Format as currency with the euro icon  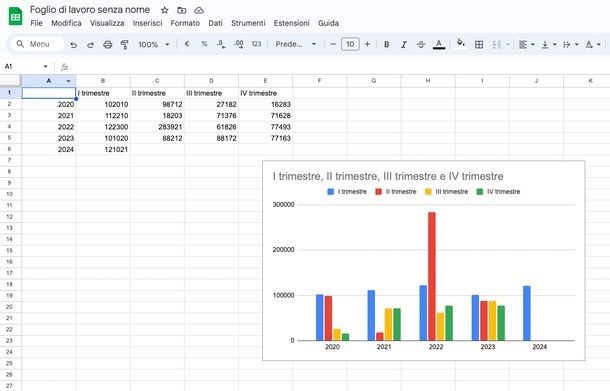pyautogui.click(x=187, y=44)
